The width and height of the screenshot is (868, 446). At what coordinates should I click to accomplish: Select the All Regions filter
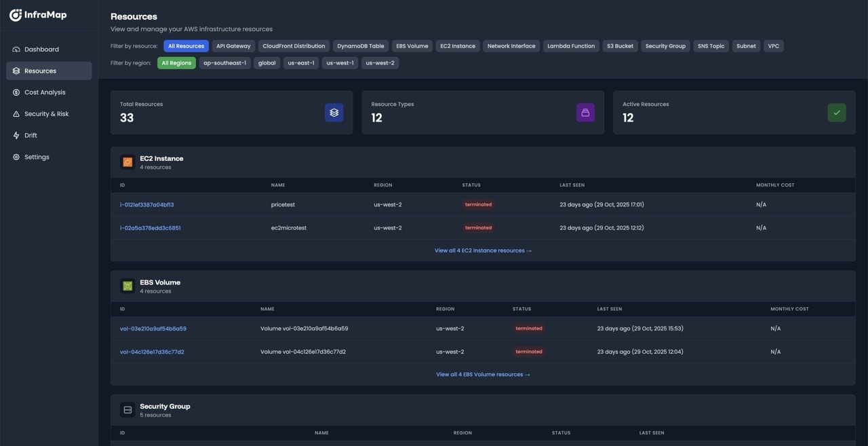coord(176,63)
